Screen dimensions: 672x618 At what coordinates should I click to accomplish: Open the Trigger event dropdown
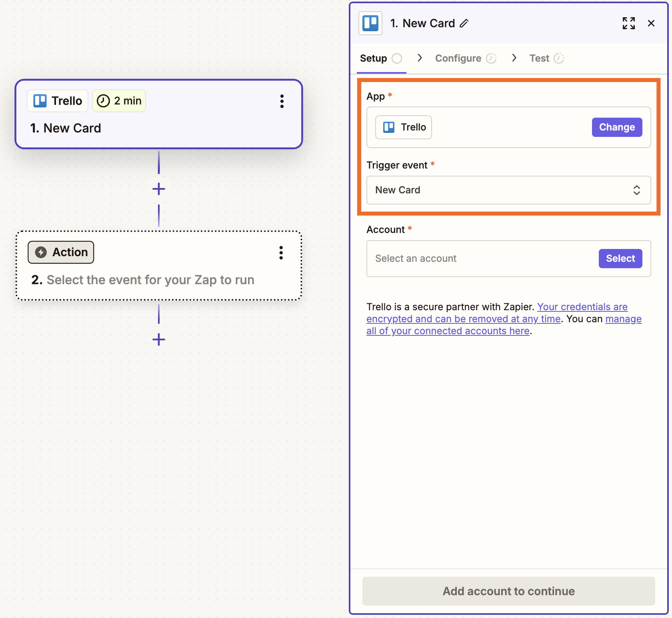pyautogui.click(x=508, y=190)
